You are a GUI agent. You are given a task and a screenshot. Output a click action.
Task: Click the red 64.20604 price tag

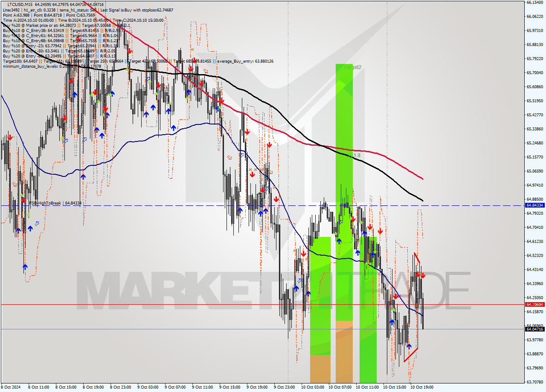(535, 305)
